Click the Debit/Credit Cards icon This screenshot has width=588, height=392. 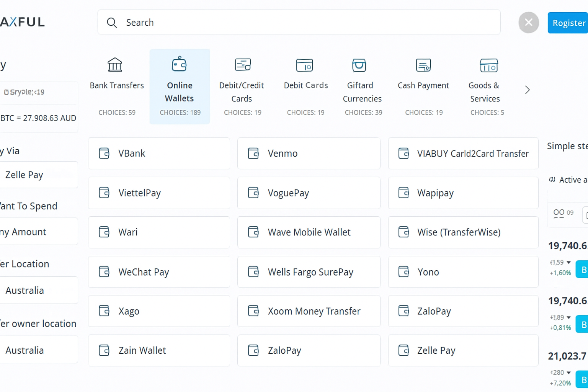pyautogui.click(x=243, y=65)
